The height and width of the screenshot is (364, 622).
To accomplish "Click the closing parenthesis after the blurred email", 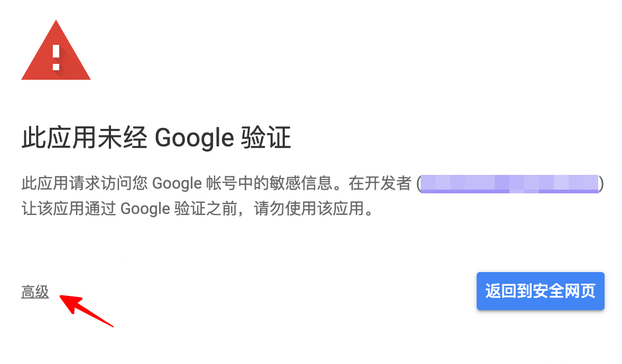I will coord(601,184).
